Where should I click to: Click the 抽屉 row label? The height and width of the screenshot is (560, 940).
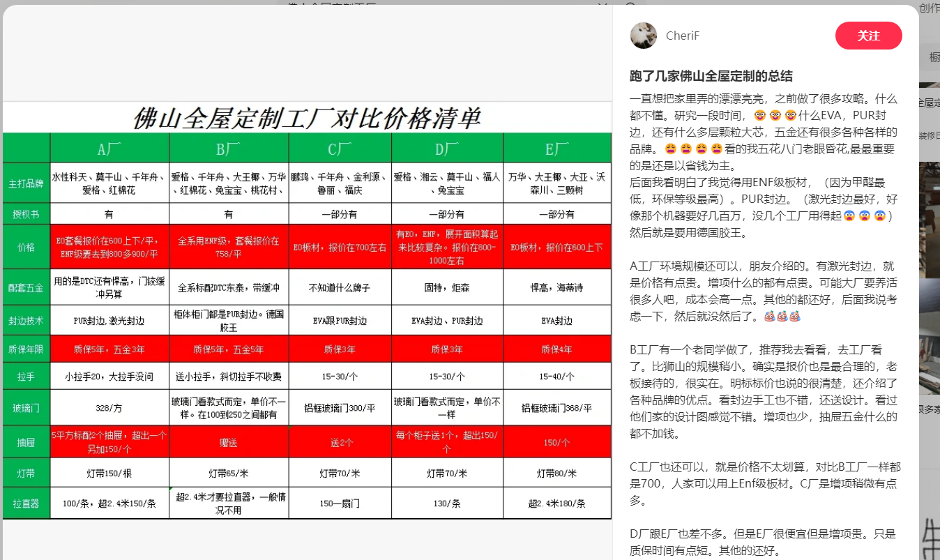coord(26,441)
